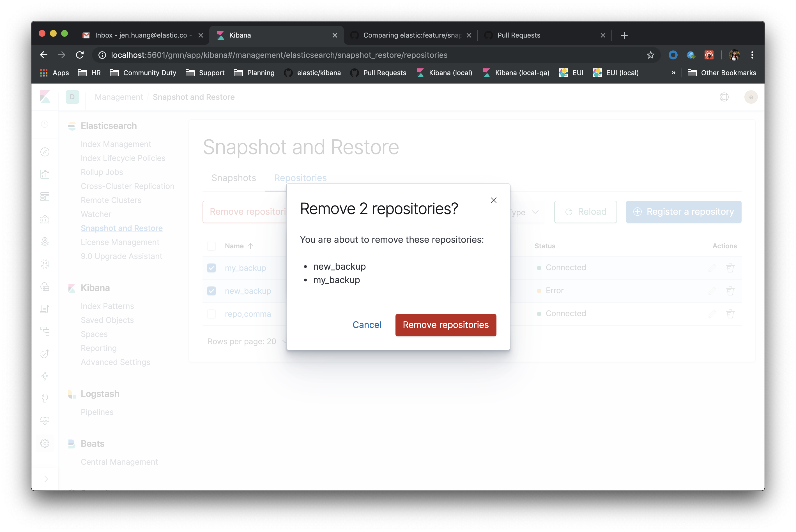Click the red Remove repositories confirm button
This screenshot has width=796, height=532.
coord(445,325)
